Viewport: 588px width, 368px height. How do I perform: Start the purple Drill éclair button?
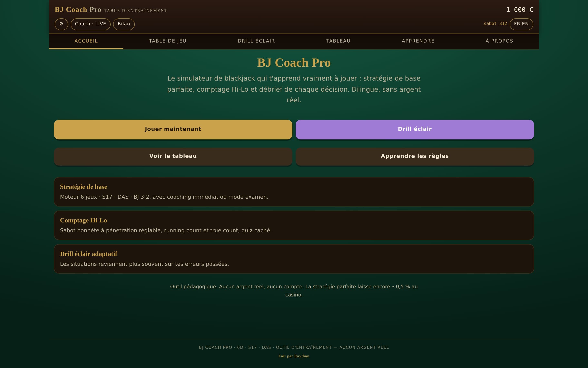click(x=415, y=129)
